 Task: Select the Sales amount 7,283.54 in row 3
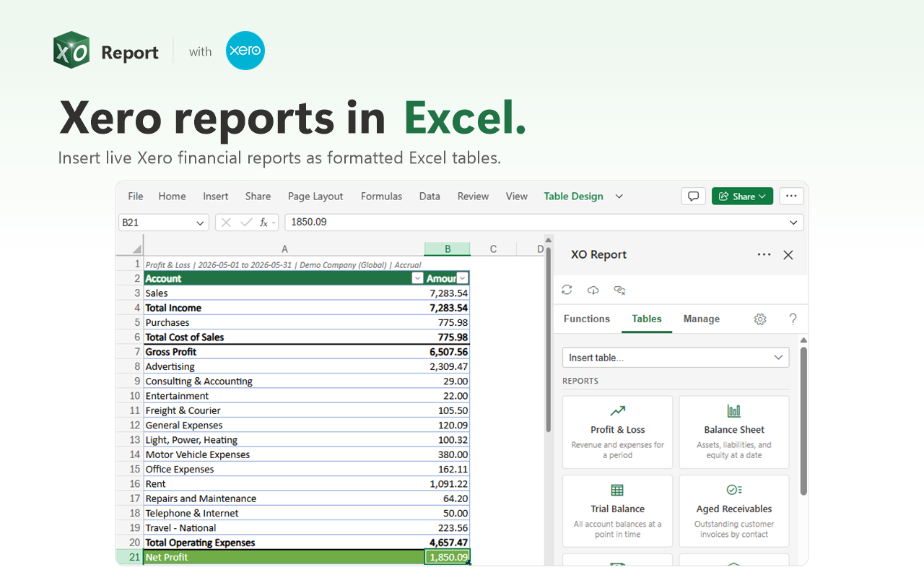[448, 293]
